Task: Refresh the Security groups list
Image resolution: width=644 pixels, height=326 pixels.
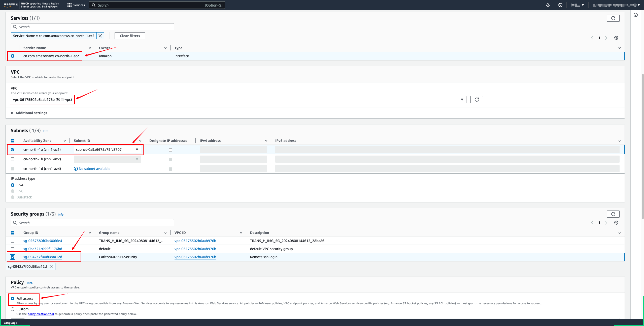Action: [613, 214]
